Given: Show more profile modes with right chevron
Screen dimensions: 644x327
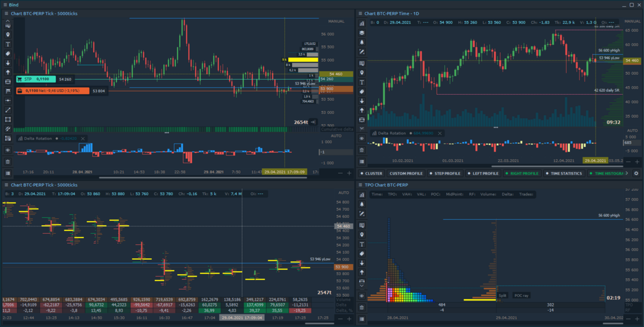Looking at the screenshot, I should [628, 173].
